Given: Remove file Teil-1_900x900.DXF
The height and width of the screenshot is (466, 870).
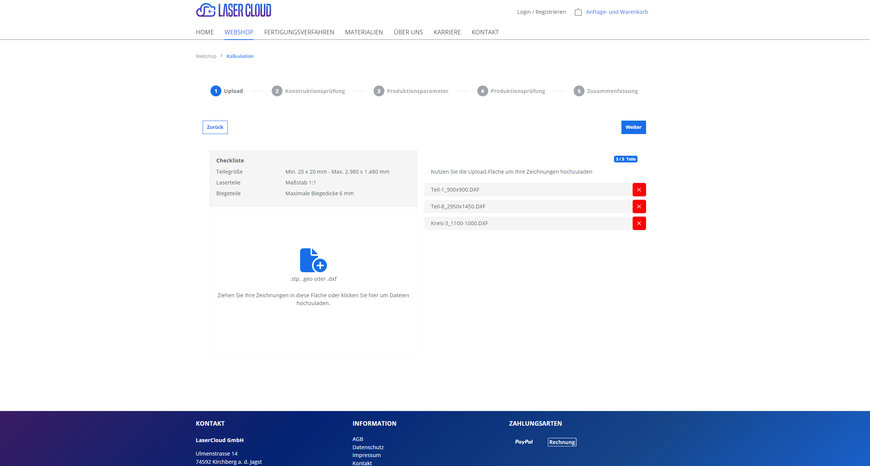Looking at the screenshot, I should [639, 190].
